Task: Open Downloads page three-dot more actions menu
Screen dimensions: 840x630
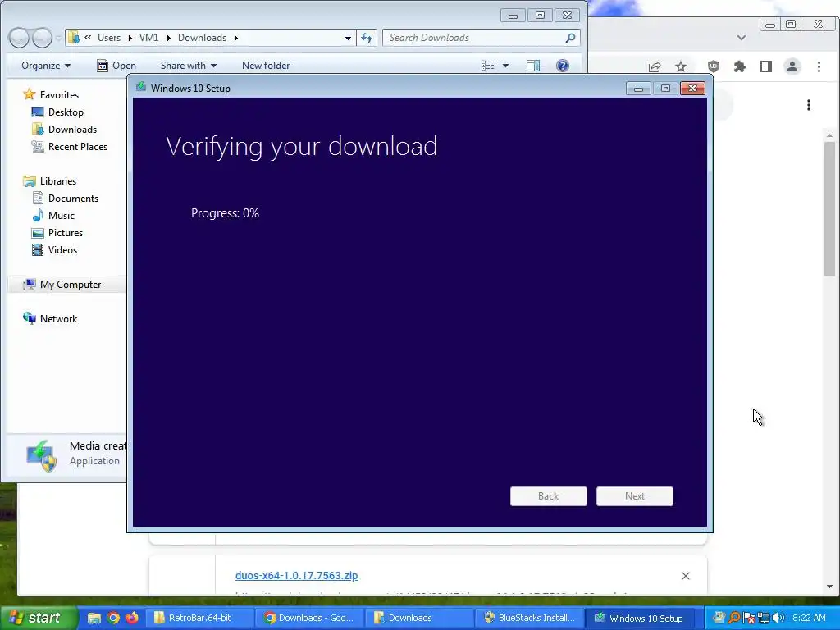Action: coord(808,105)
